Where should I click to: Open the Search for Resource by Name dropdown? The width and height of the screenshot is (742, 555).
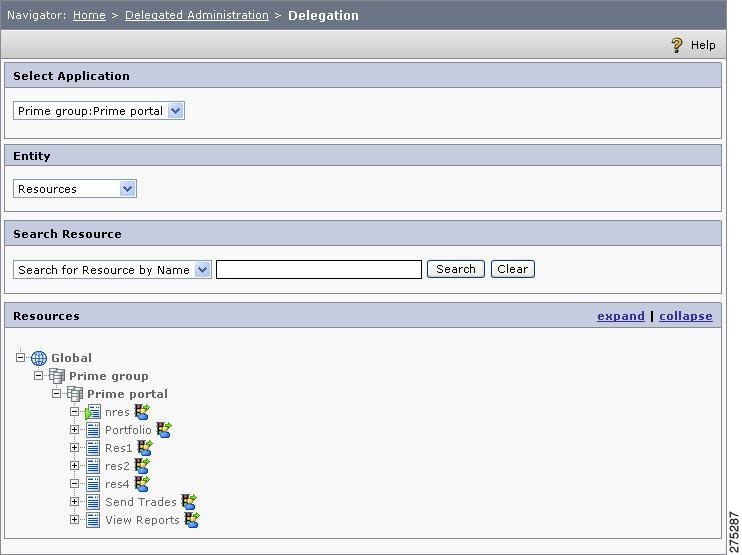(x=112, y=270)
